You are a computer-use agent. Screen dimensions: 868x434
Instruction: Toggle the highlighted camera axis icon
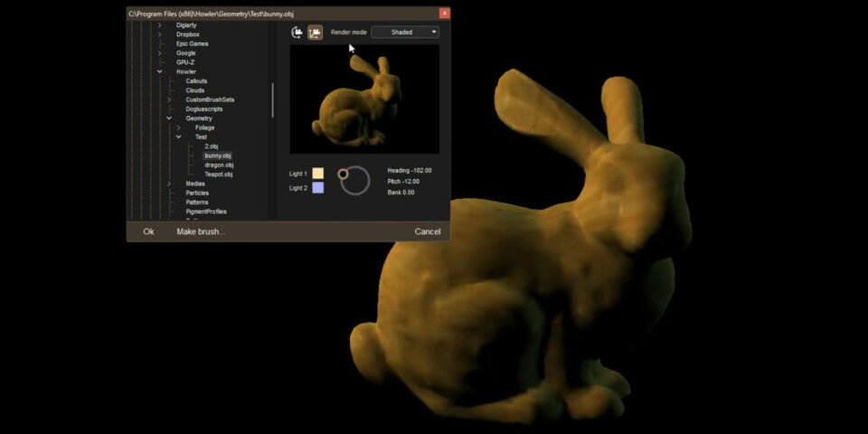[315, 33]
